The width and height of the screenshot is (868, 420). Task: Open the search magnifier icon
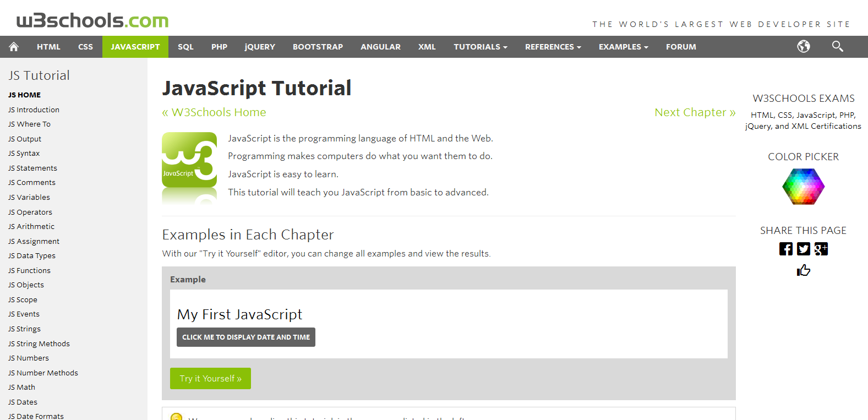point(837,46)
